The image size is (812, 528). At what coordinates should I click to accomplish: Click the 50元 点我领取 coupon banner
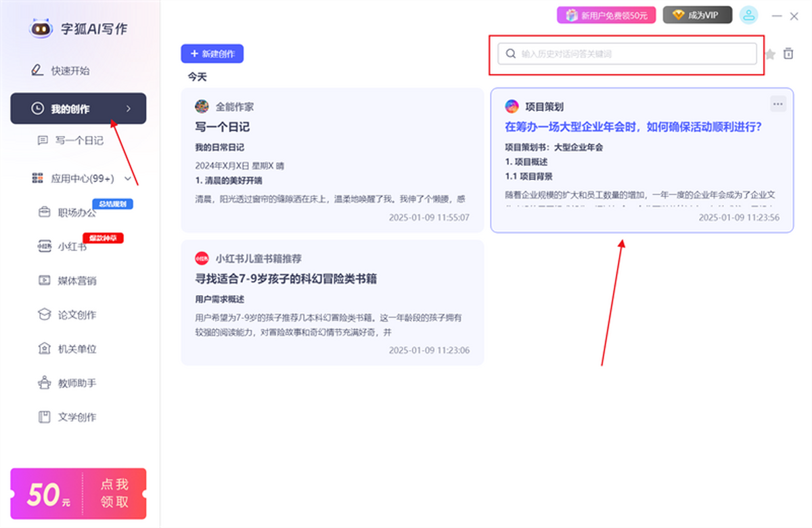point(78,494)
